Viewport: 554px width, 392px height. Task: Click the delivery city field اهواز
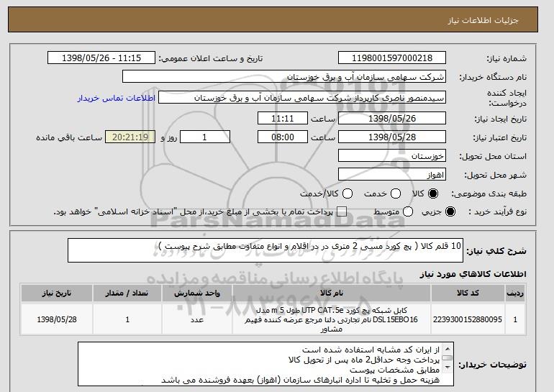[392, 175]
